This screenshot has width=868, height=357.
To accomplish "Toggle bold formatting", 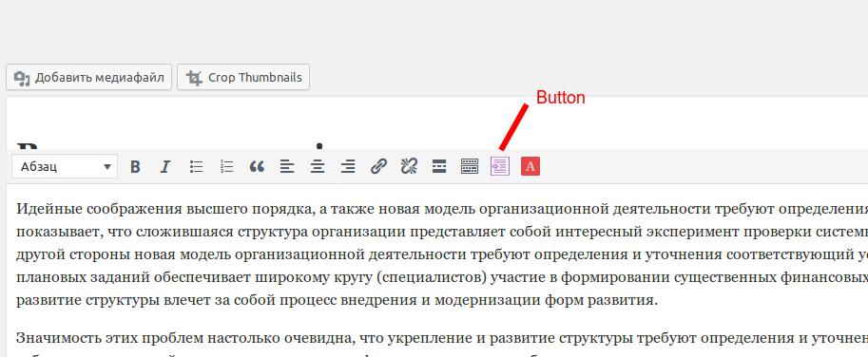I will (135, 166).
